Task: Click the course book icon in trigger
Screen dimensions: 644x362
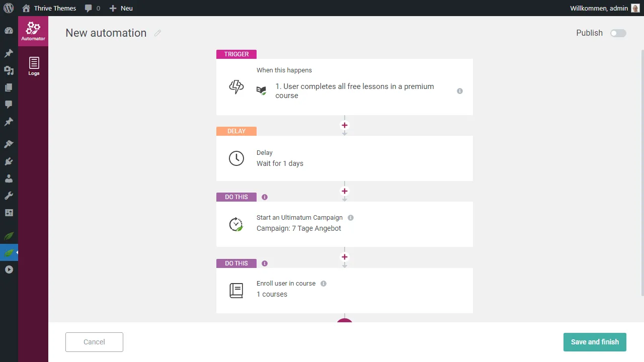Action: (x=261, y=90)
